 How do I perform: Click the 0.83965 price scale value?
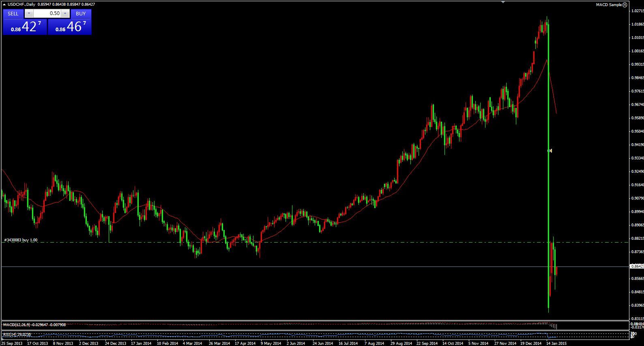tap(638, 305)
